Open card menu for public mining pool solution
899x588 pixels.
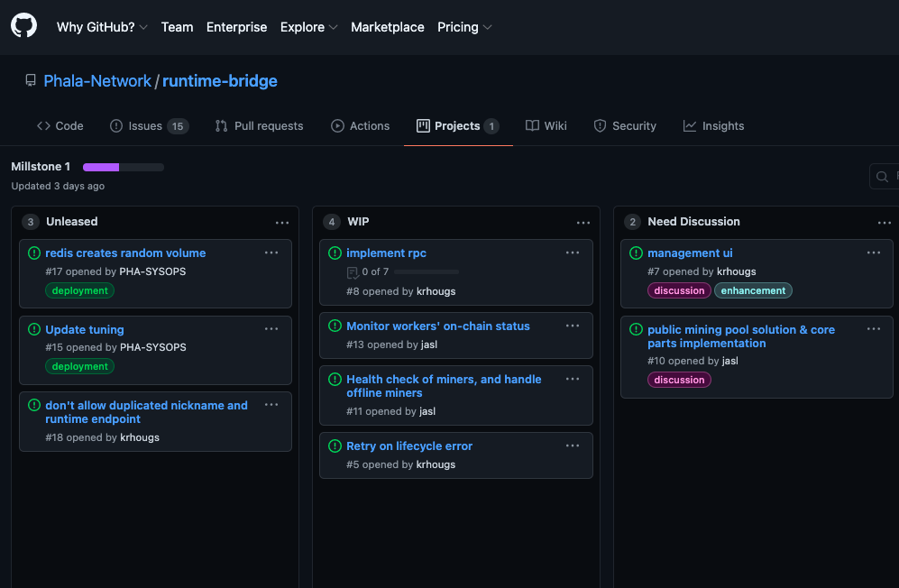[873, 328]
